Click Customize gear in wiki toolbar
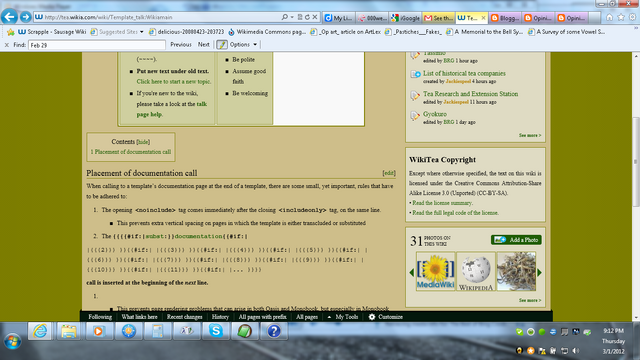Viewport: 640px width, 360px height. (386, 317)
